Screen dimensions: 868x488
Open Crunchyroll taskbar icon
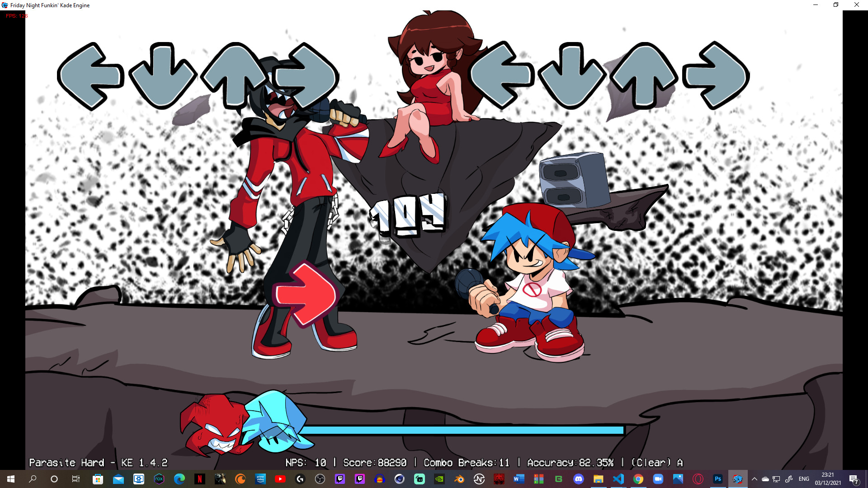(x=240, y=479)
